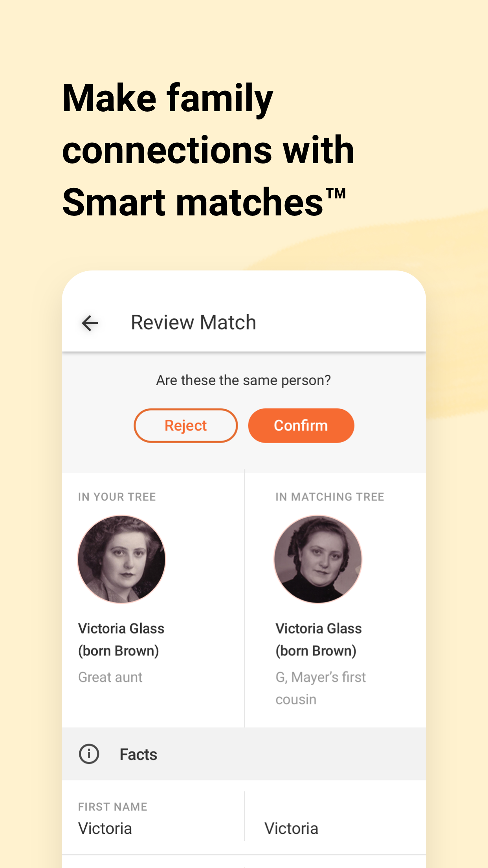This screenshot has width=488, height=868.
Task: Select Victoria Glass's name under In Your Tree
Action: [121, 639]
